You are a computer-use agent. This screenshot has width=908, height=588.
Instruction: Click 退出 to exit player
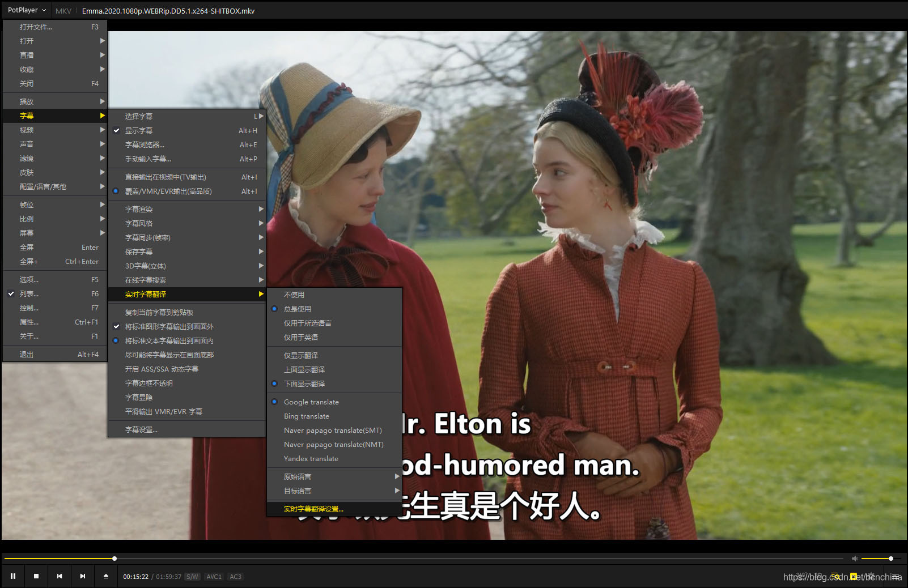[x=55, y=354]
